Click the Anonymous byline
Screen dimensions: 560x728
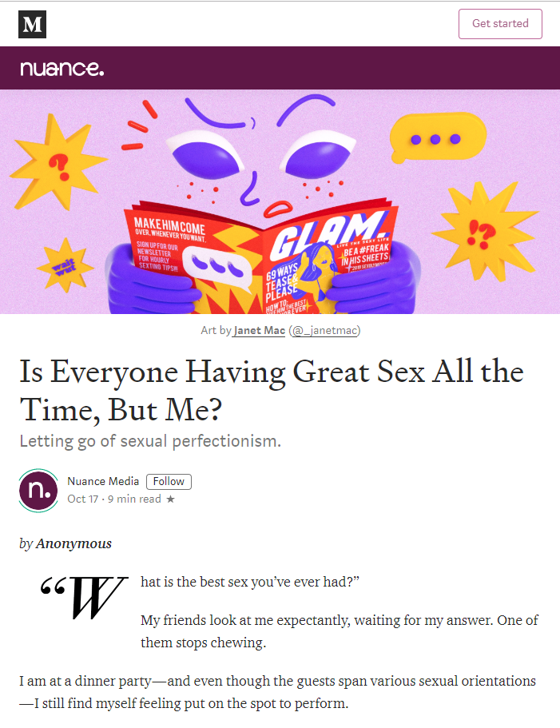click(x=73, y=543)
